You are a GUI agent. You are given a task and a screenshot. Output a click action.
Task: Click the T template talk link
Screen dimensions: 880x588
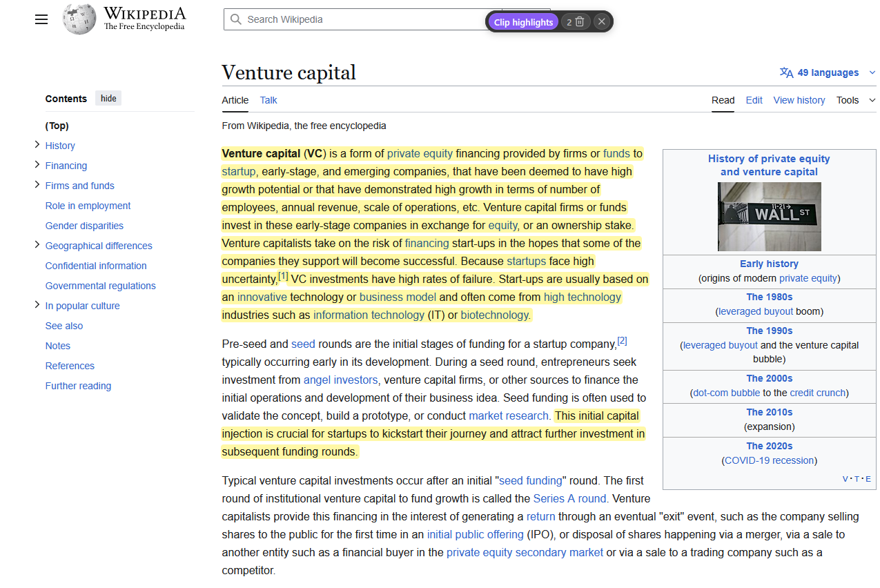[857, 479]
